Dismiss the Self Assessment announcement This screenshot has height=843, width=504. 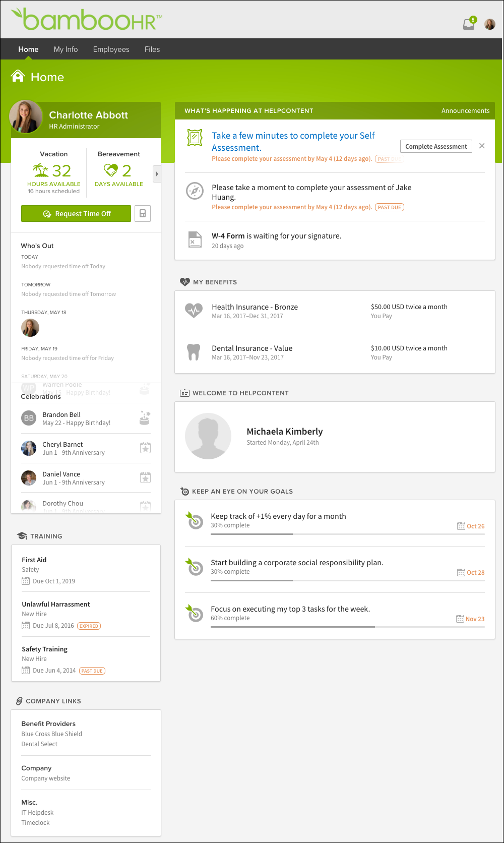pos(482,146)
